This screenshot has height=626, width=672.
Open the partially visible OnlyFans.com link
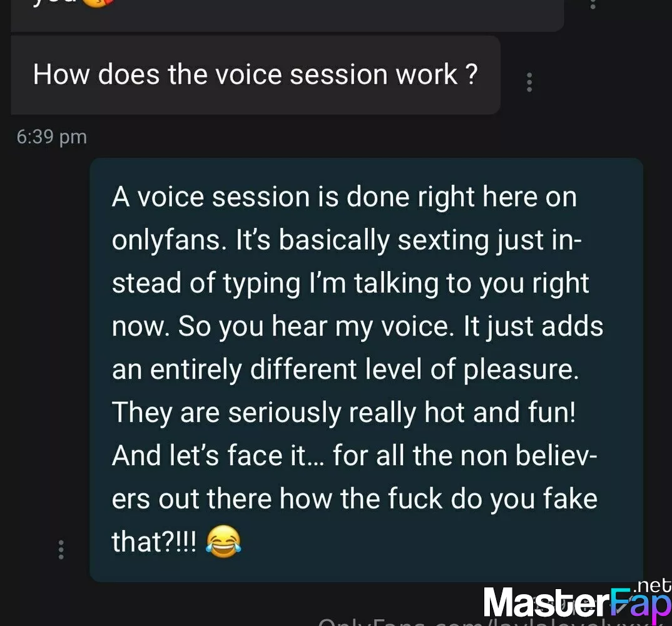(x=489, y=622)
